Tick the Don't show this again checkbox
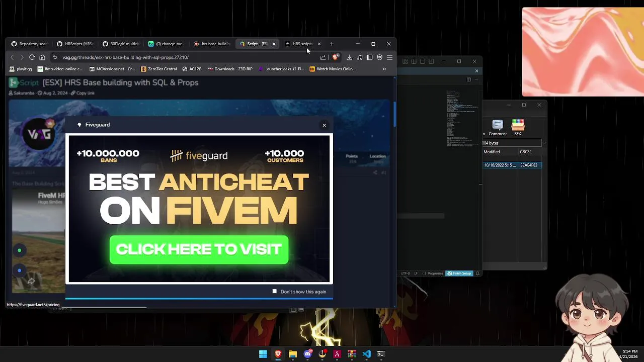644x362 pixels. tap(275, 292)
